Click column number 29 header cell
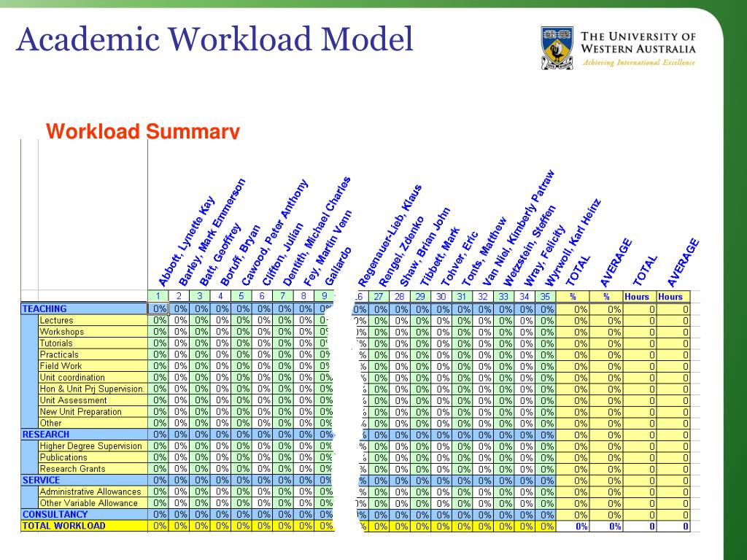 (x=420, y=296)
